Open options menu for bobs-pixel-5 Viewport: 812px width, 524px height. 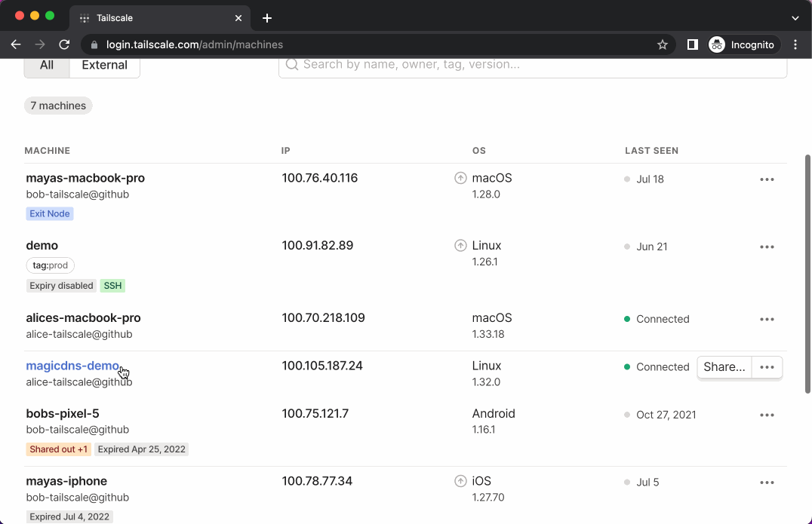coord(767,415)
